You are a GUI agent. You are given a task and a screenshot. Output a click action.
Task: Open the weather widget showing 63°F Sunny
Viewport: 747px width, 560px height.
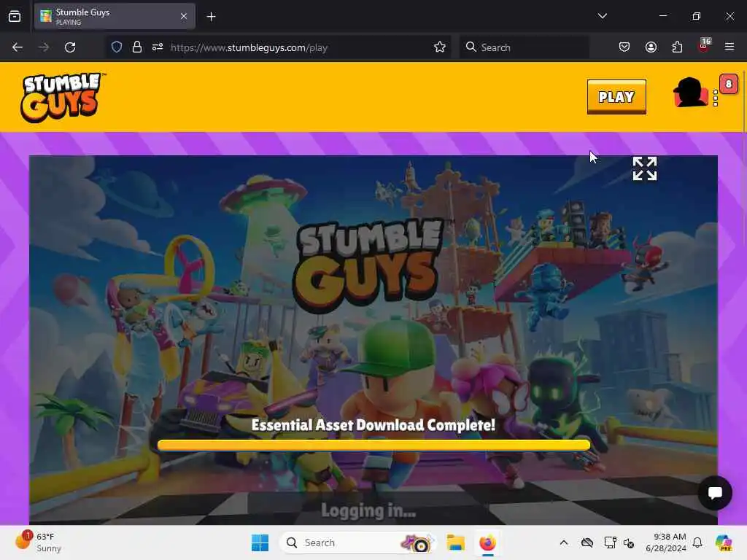[x=38, y=542]
